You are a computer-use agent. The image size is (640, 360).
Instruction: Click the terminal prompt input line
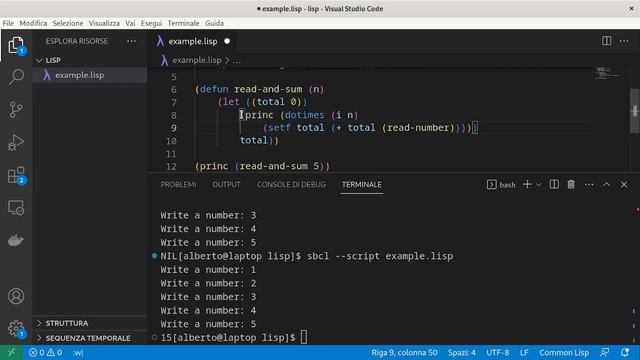[304, 338]
